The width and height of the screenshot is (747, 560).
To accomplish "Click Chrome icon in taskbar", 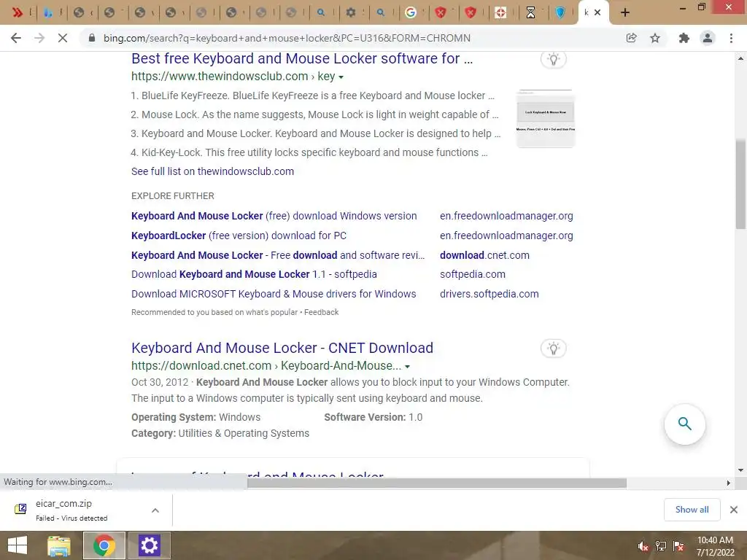I will (x=104, y=545).
